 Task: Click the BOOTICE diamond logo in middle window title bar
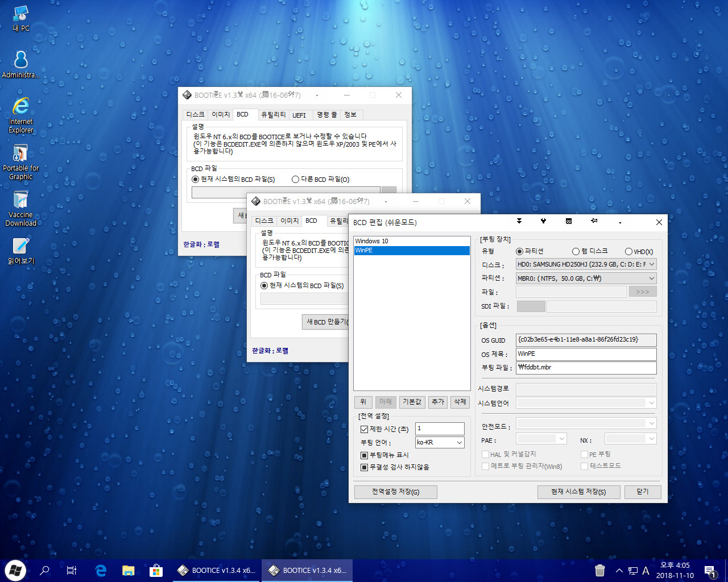click(x=256, y=201)
